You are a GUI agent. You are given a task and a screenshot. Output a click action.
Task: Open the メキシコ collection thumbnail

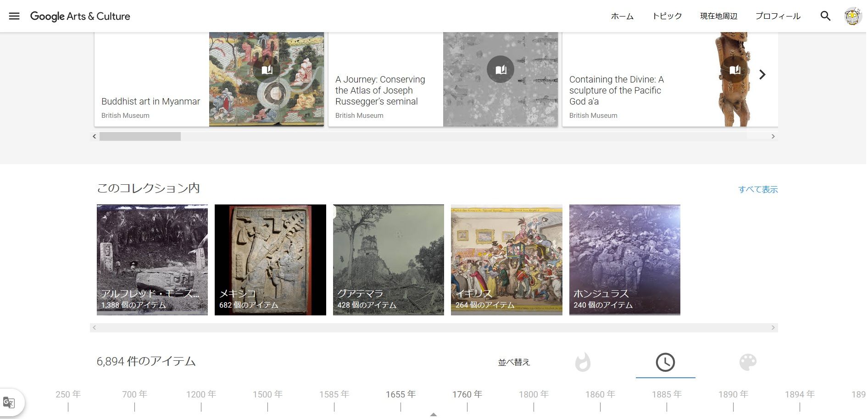pyautogui.click(x=270, y=260)
